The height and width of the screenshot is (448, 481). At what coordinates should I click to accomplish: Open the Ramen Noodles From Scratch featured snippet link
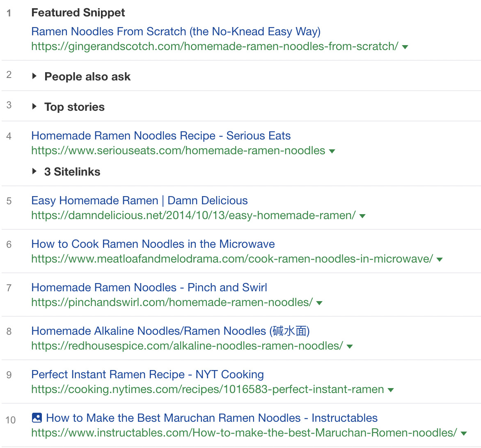point(176,32)
